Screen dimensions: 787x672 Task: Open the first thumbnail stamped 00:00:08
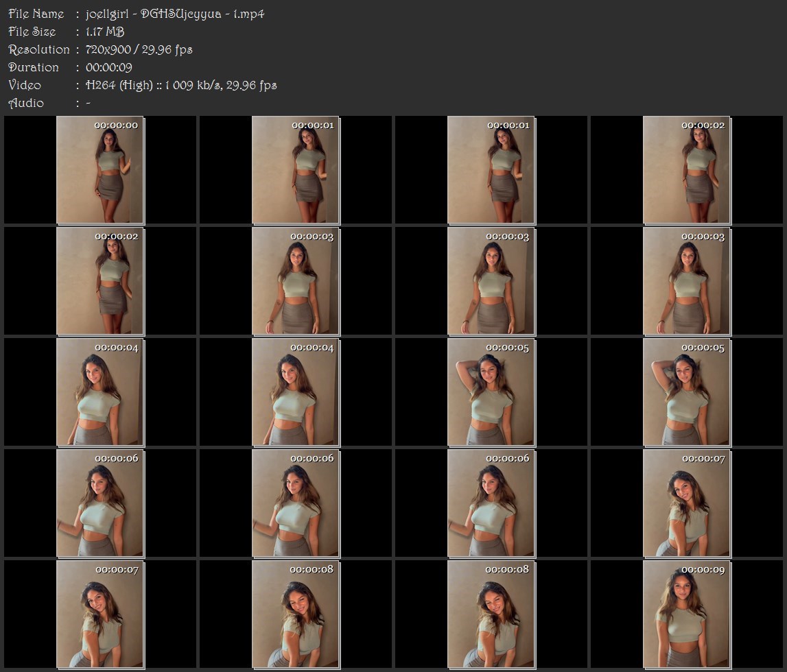pos(296,614)
